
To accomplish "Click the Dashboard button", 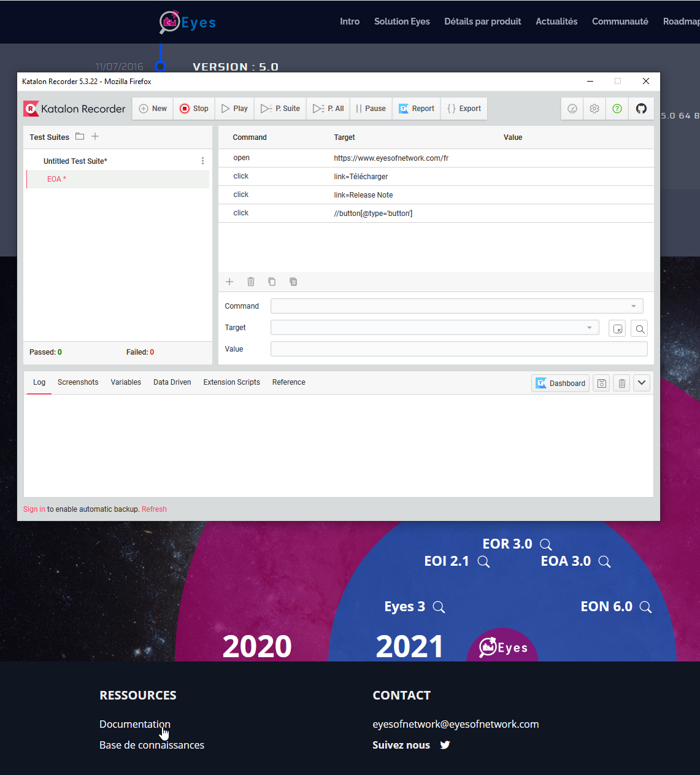I will click(x=560, y=384).
